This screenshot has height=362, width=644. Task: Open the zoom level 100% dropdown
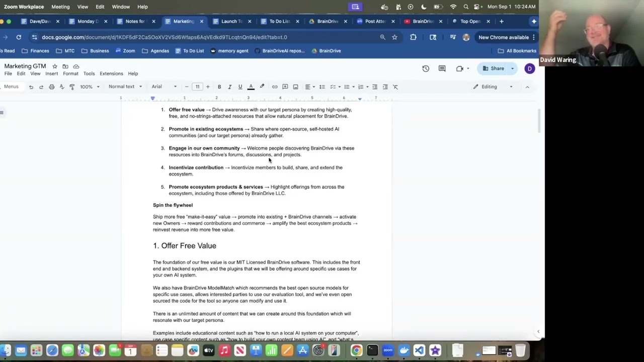point(89,87)
